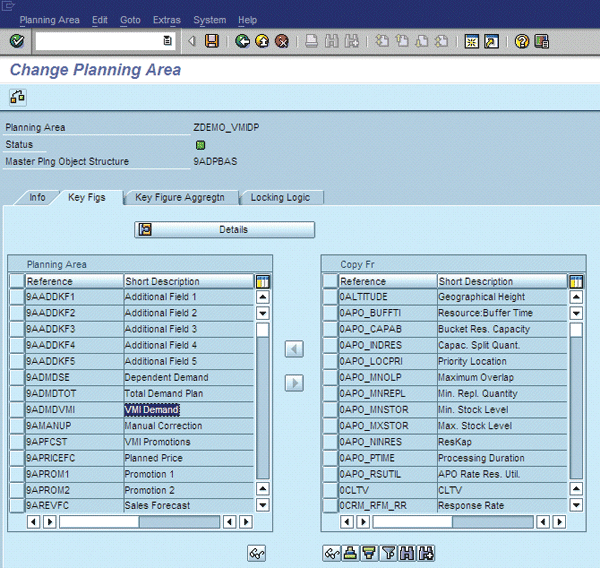Open Help via yellow question mark icon
The image size is (600, 568).
click(x=521, y=41)
